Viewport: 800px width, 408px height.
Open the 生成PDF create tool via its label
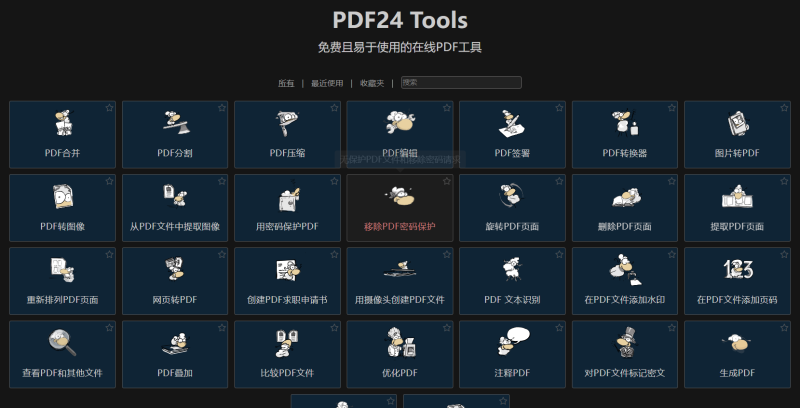pos(737,373)
